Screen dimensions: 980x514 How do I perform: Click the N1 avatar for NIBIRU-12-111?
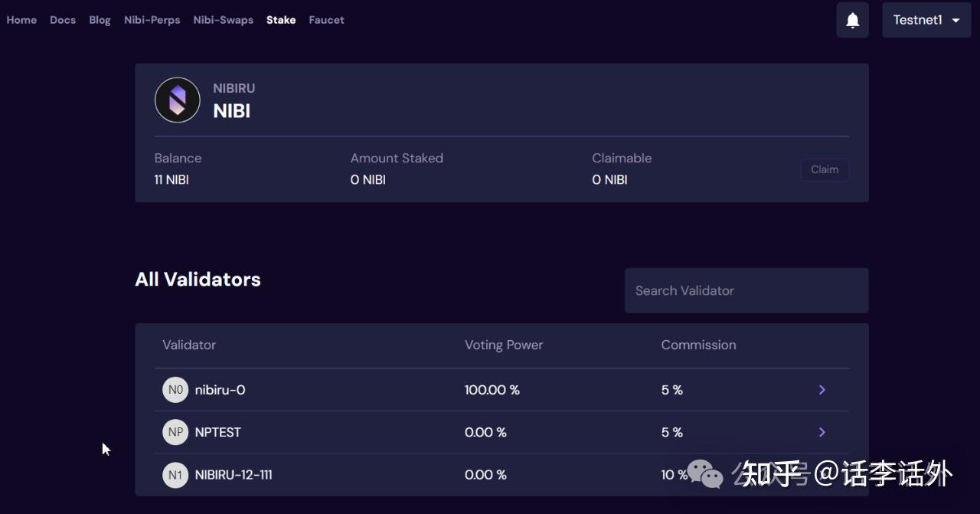click(x=175, y=475)
